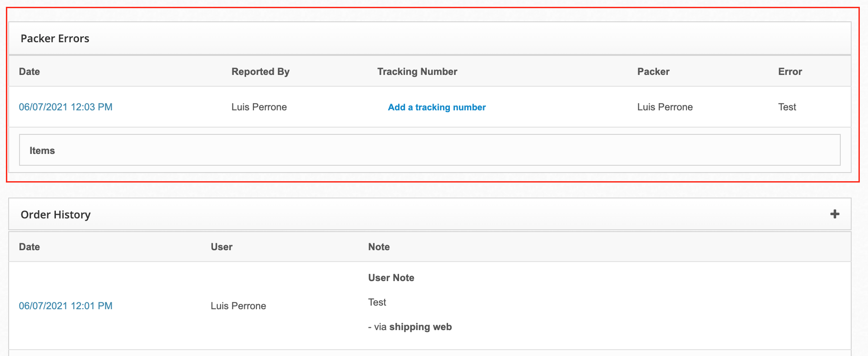
Task: Click the Tracking Number column header
Action: [x=417, y=72]
